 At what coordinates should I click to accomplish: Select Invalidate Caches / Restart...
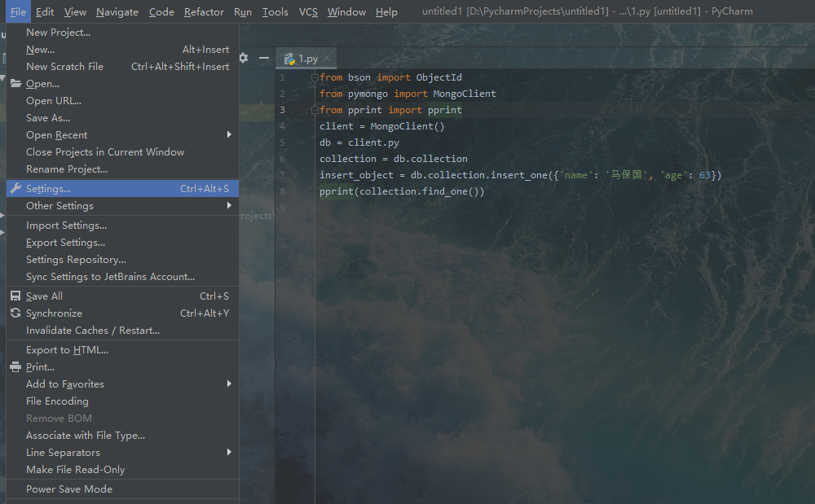point(123,330)
